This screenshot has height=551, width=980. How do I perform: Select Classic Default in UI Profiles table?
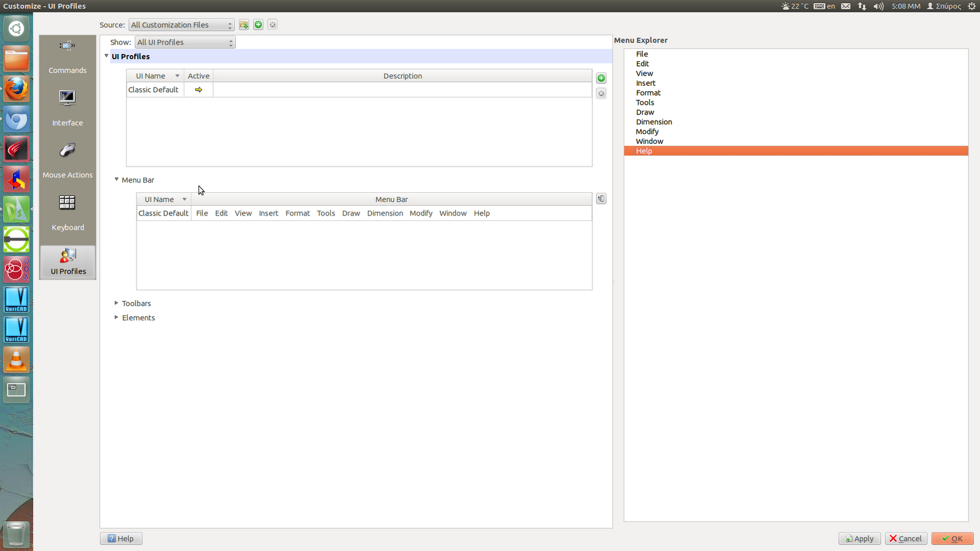pos(153,89)
